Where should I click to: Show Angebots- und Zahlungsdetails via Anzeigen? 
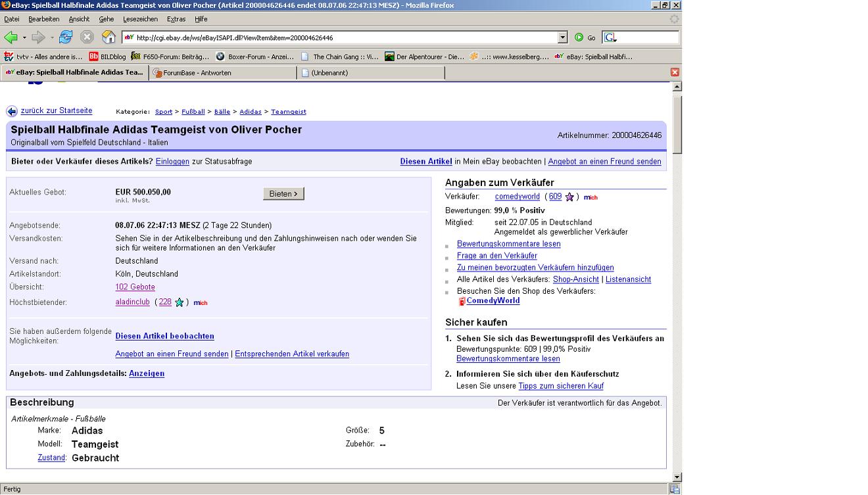[x=147, y=373]
